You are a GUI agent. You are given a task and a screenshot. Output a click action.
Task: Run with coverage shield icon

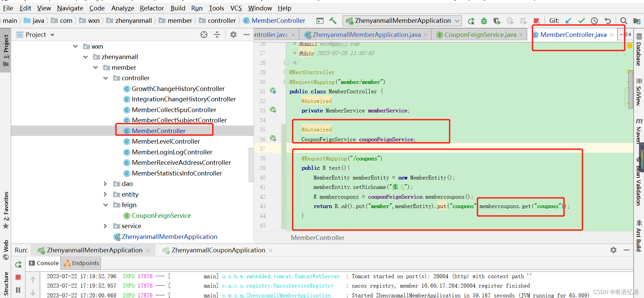coord(497,21)
